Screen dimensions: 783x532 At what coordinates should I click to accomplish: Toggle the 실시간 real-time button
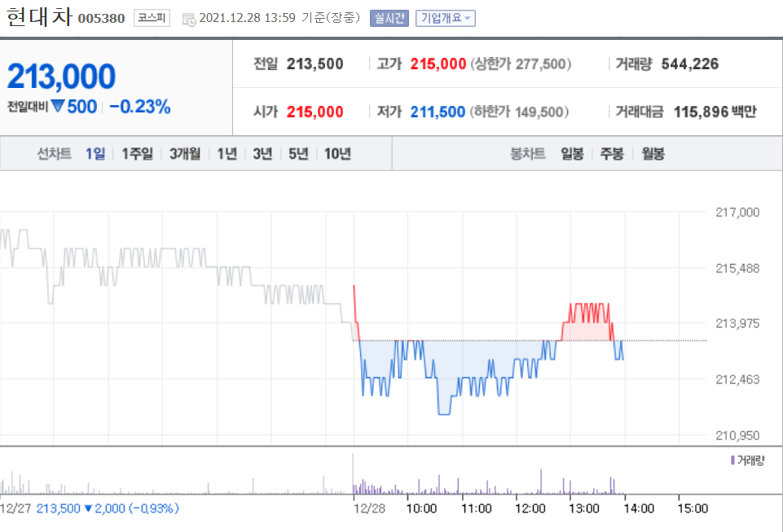pyautogui.click(x=389, y=19)
